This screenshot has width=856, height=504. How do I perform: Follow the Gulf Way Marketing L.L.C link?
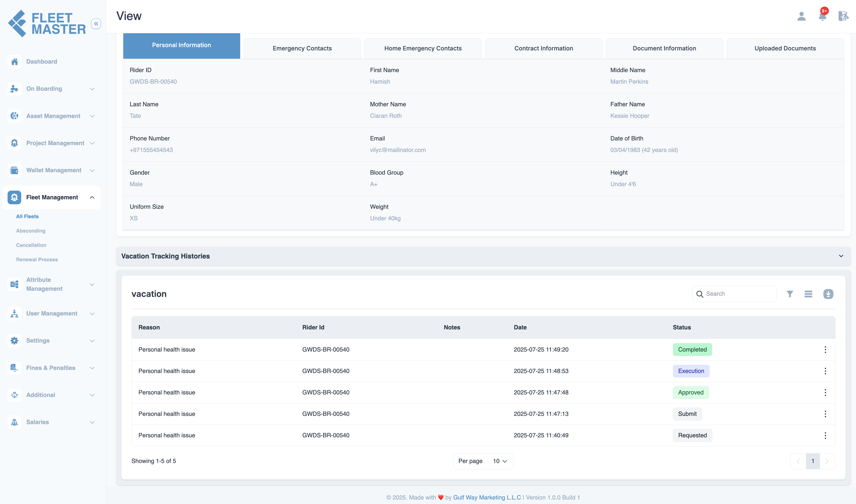487,498
